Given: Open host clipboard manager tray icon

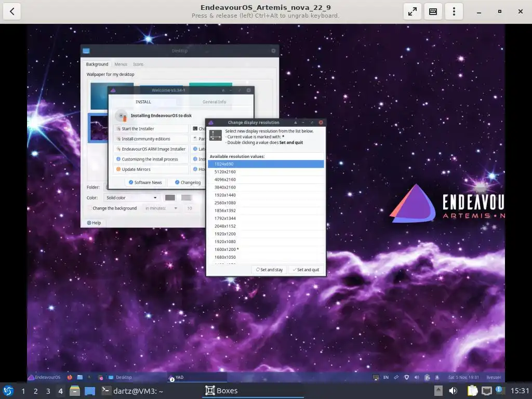Looking at the screenshot, I should click(472, 391).
